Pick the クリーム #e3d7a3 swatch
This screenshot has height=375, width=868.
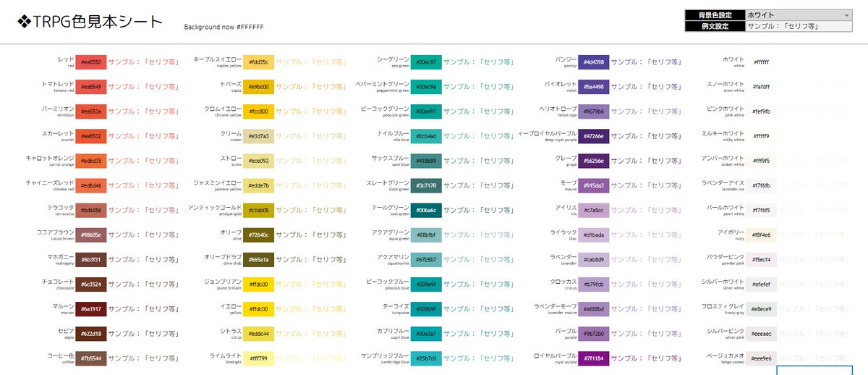[x=259, y=136]
